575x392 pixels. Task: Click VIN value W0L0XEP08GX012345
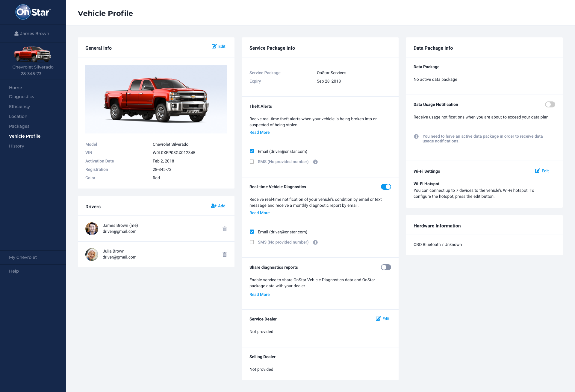coord(174,153)
